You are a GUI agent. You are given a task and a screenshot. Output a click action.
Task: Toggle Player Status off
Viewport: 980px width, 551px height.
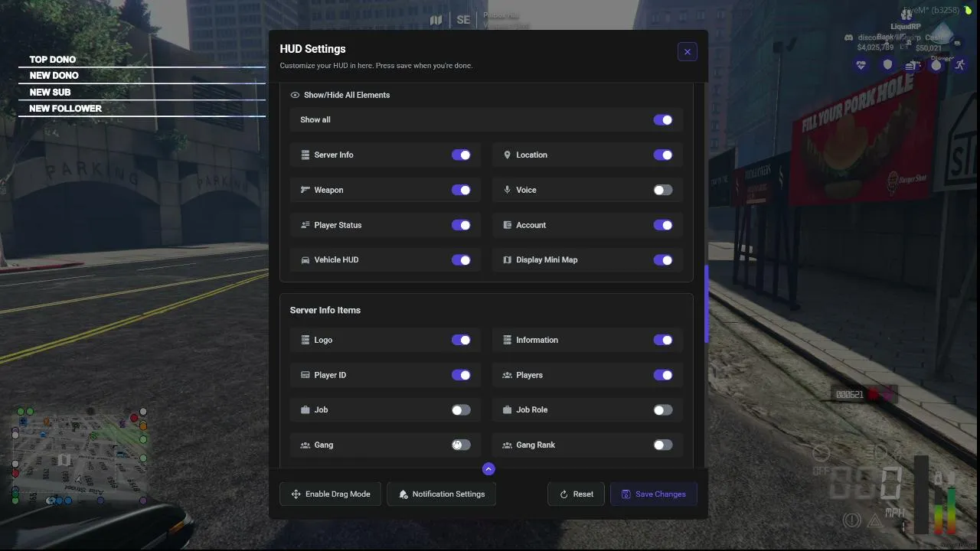click(461, 225)
